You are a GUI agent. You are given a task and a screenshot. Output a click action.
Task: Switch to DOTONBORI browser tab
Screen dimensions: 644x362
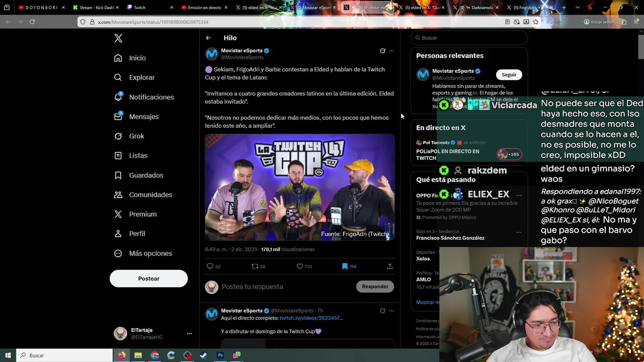(x=41, y=8)
